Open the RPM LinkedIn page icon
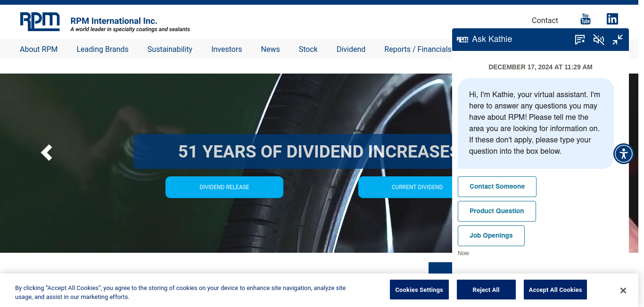This screenshot has width=644, height=307. click(x=612, y=19)
